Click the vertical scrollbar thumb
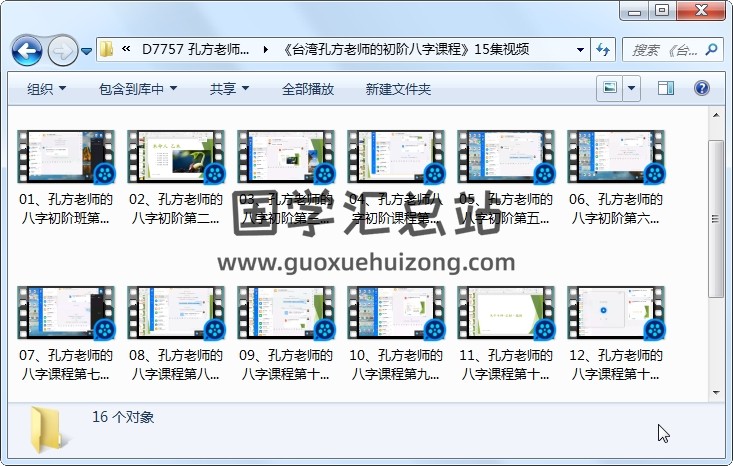 pos(716,218)
